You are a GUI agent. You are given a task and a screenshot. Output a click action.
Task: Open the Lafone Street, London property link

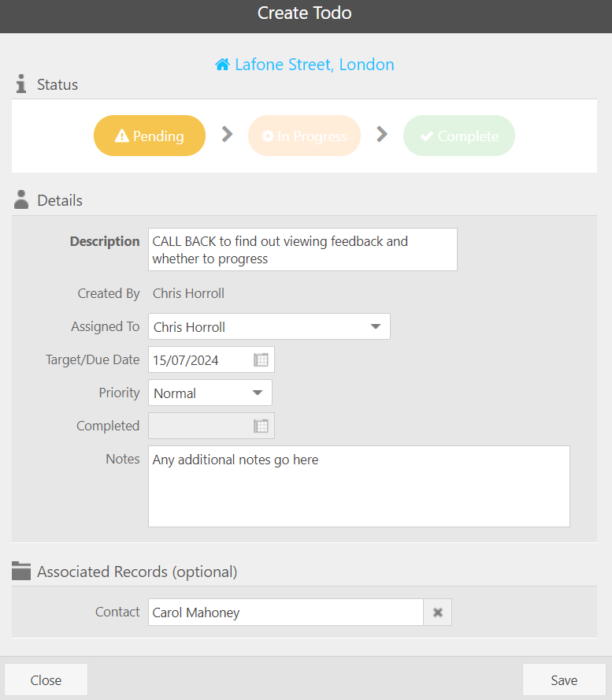[x=305, y=65]
